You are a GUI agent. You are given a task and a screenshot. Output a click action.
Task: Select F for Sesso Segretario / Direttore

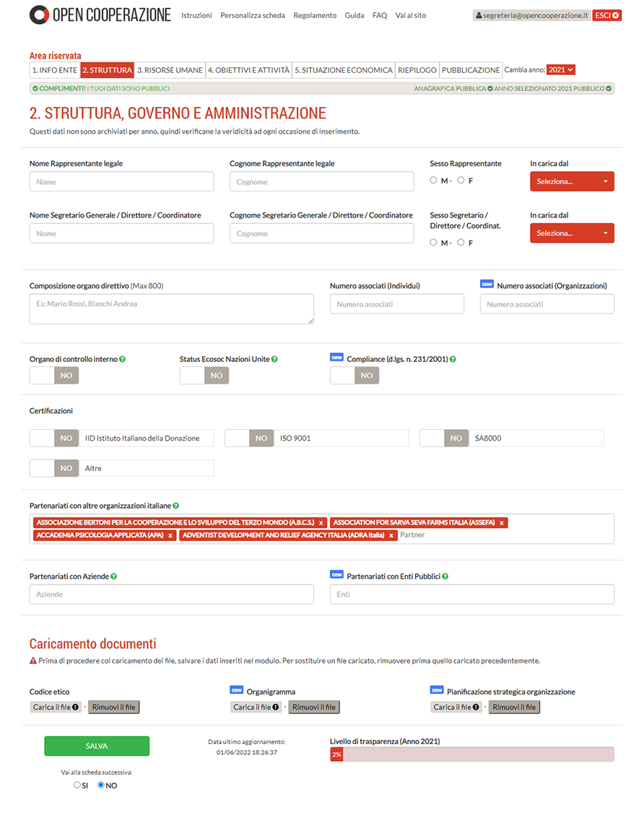[461, 242]
